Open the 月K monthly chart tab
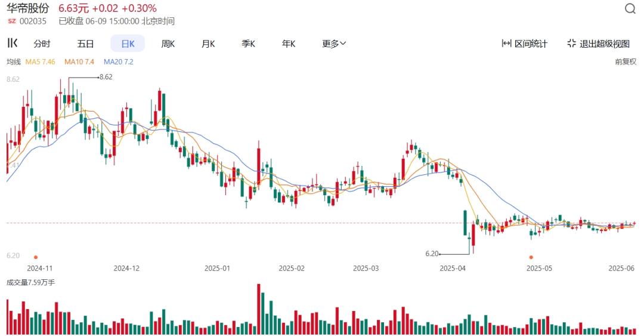Screen dimensions: 644x336 [x=208, y=44]
